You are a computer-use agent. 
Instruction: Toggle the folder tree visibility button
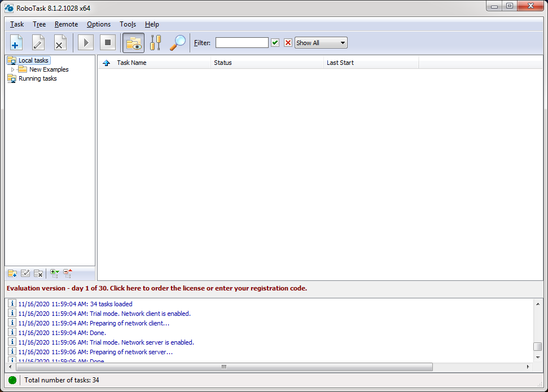[x=133, y=42]
